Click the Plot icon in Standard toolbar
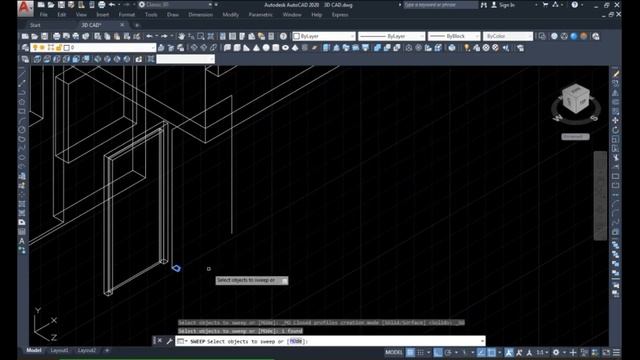The height and width of the screenshot is (360, 640). [56, 36]
